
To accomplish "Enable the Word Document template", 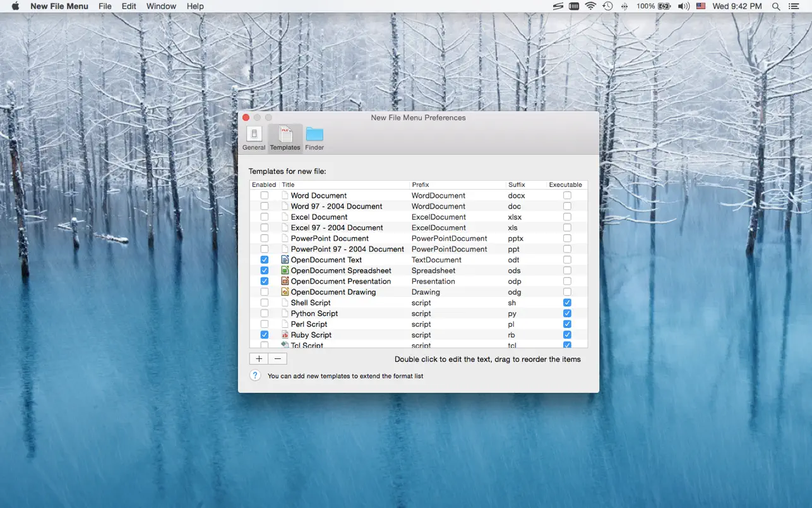I will [x=264, y=196].
